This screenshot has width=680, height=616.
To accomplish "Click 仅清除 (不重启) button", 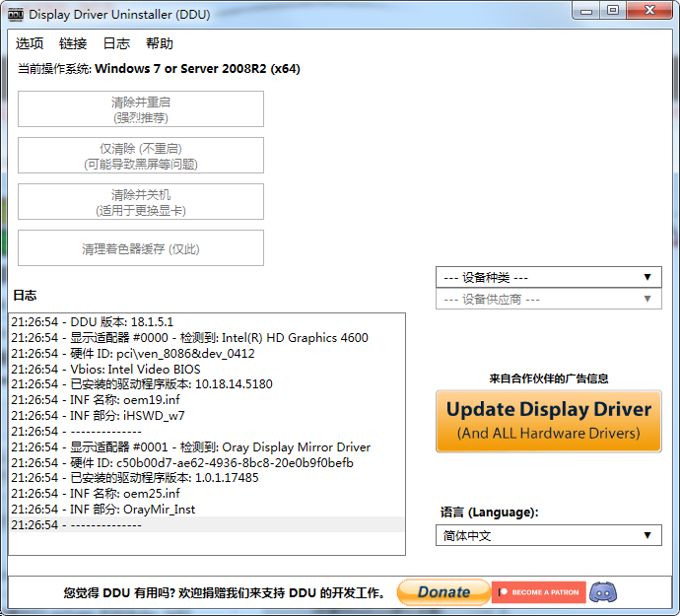I will pos(141,156).
